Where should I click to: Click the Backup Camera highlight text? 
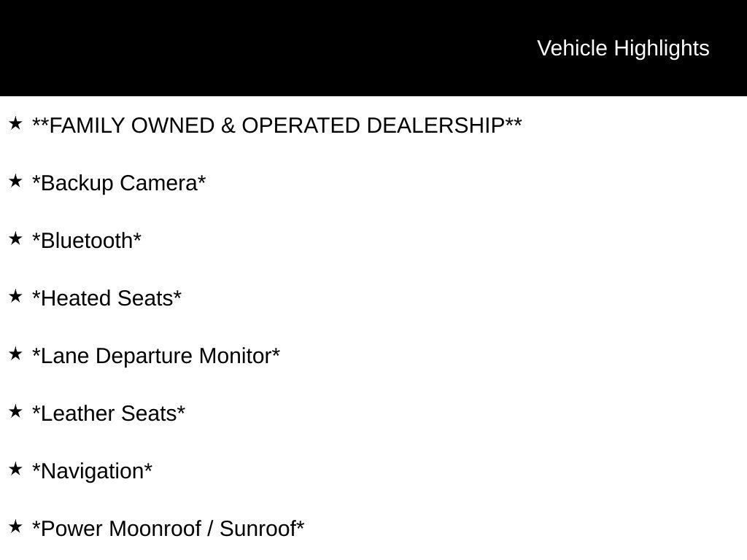tap(119, 183)
